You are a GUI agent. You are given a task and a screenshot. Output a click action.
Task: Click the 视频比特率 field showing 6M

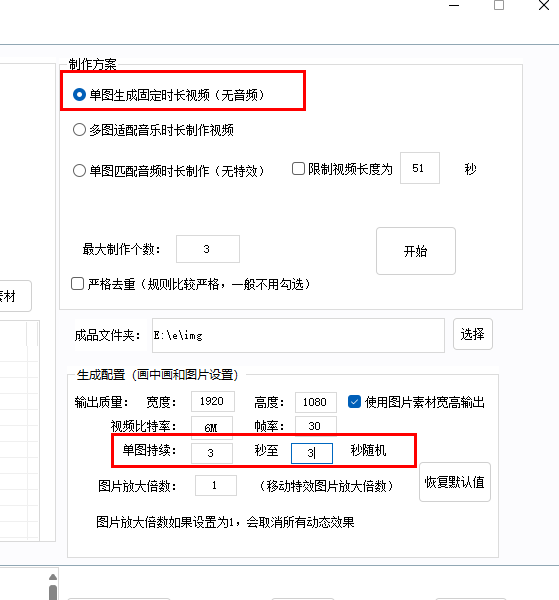click(212, 427)
